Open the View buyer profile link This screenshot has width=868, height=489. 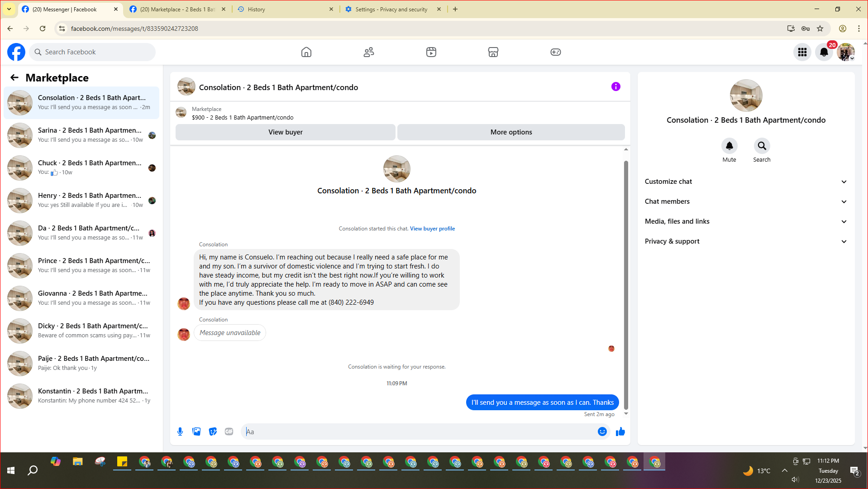pyautogui.click(x=432, y=229)
